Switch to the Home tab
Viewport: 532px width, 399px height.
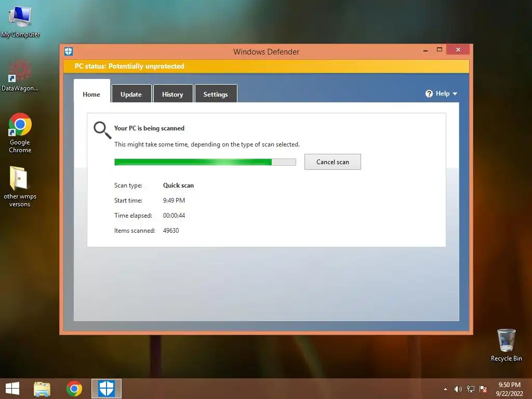[x=91, y=94]
